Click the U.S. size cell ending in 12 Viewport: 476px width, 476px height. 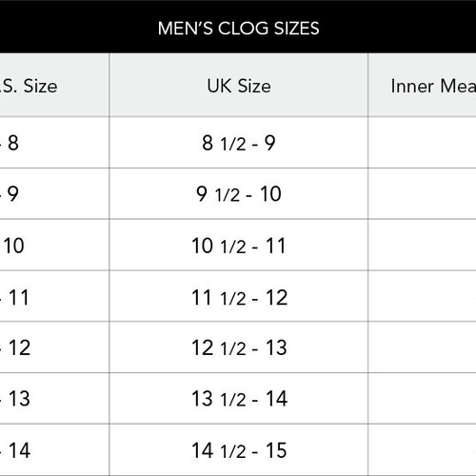coord(54,347)
